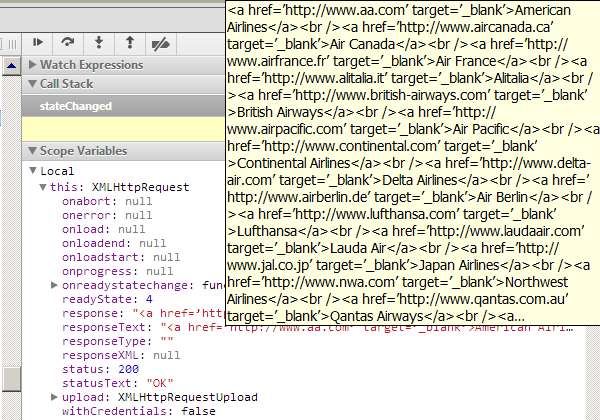Select the onloadstart: null property
This screenshot has width=600, height=420.
121,257
